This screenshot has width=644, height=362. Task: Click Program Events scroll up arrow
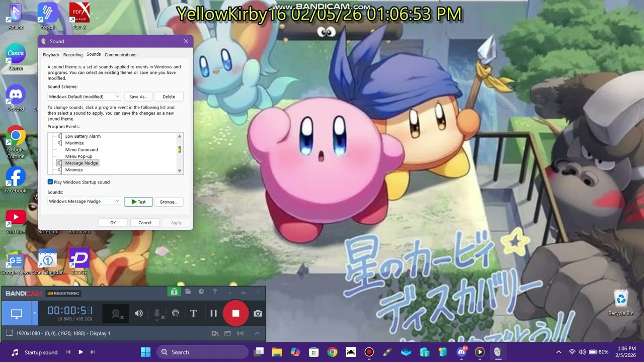tap(179, 136)
